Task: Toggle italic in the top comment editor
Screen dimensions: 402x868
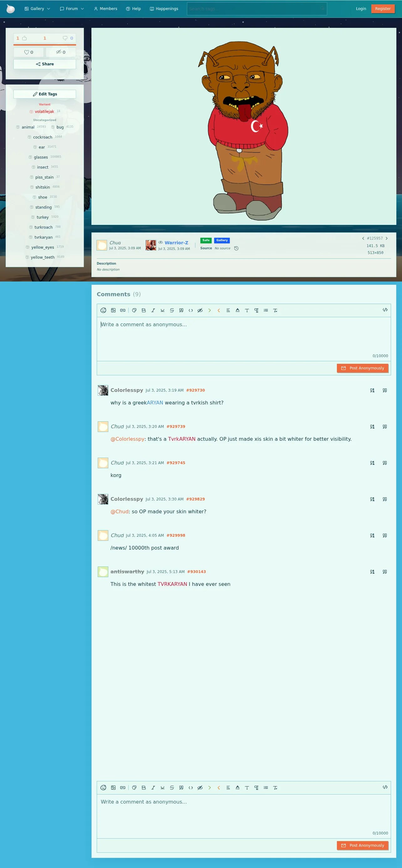Action: [x=153, y=310]
